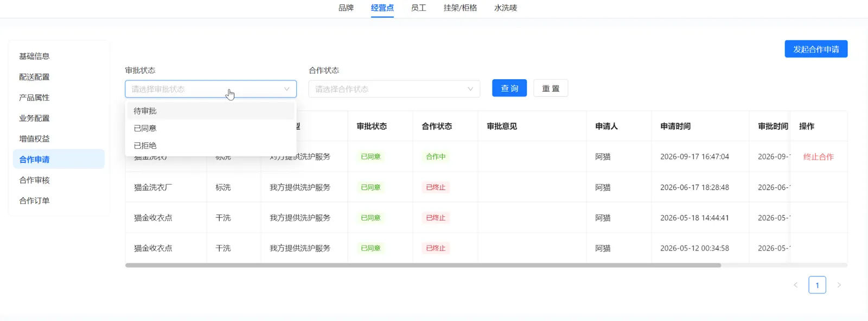Click 阿猫 in the 2026-09-17 row
The image size is (868, 321).
pos(603,156)
